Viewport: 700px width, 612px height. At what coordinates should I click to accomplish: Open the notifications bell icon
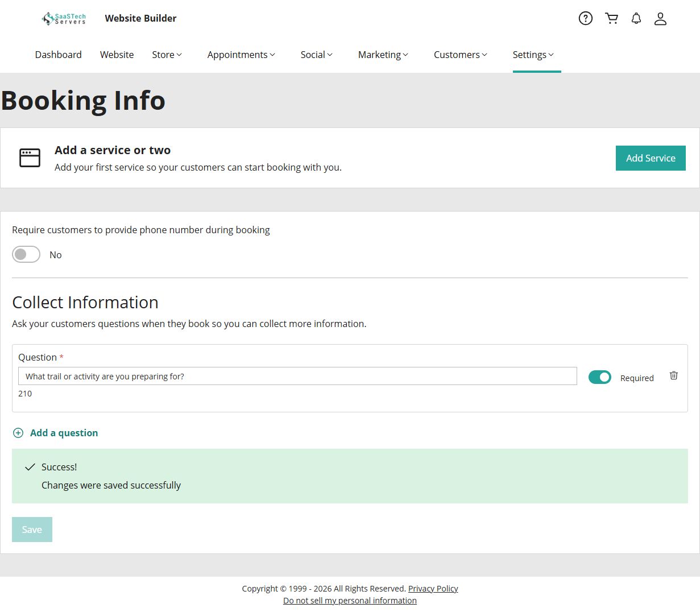(x=636, y=18)
